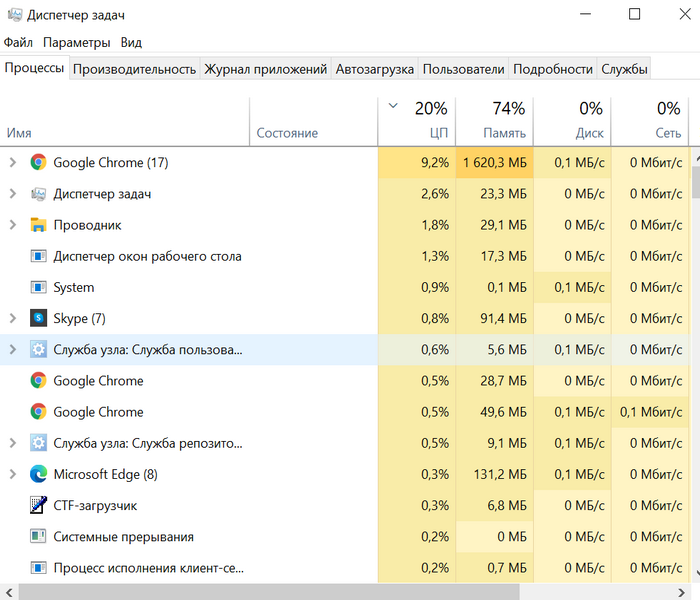Click the System process icon

pos(39,287)
